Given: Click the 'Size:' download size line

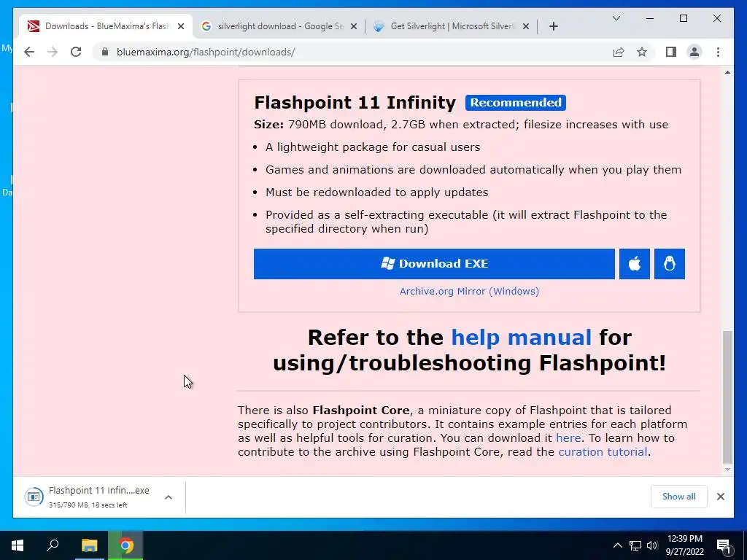Looking at the screenshot, I should pos(461,124).
